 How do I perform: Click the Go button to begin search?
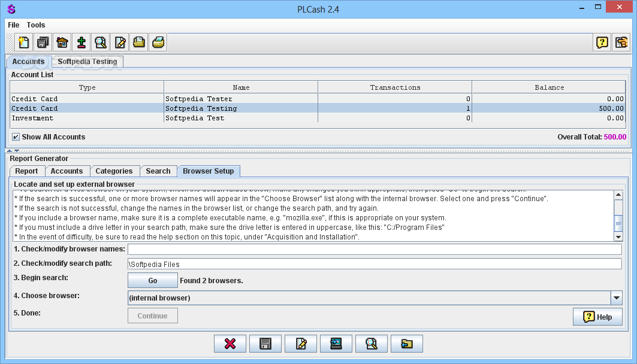click(153, 280)
